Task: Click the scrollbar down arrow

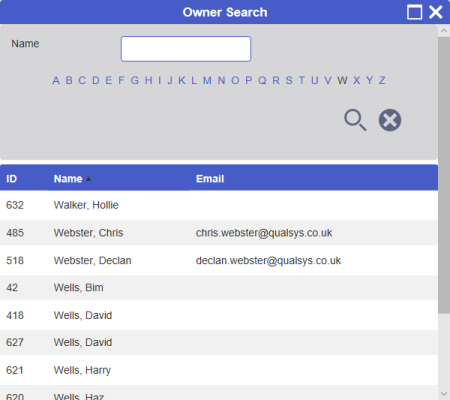Action: [x=444, y=394]
